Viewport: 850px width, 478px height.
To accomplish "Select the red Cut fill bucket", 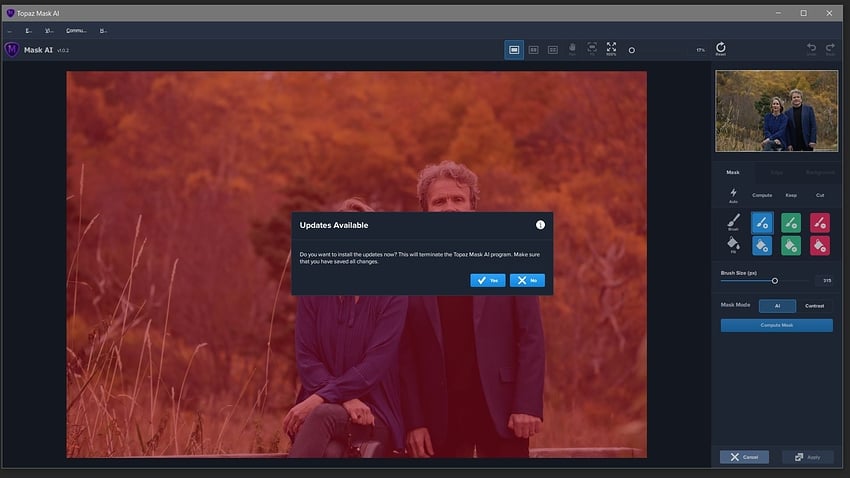I will pos(820,245).
